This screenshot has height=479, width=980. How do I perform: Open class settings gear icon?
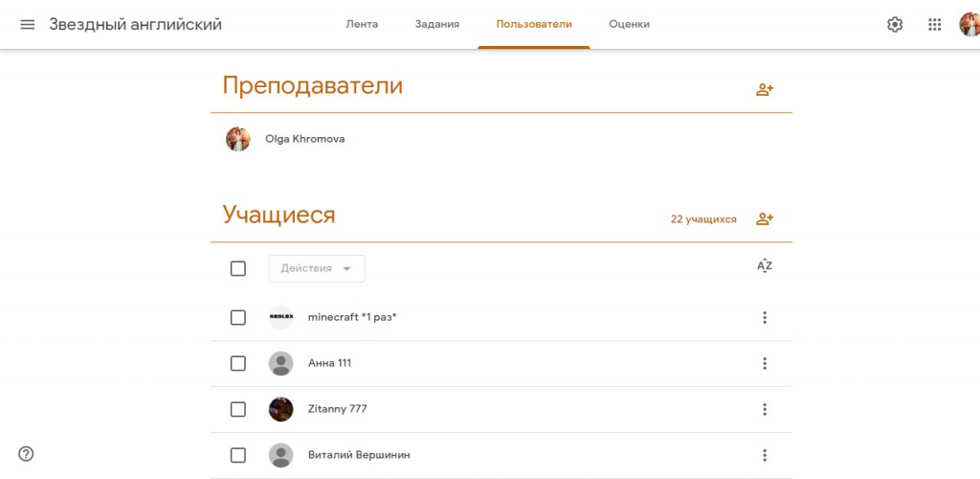tap(895, 24)
